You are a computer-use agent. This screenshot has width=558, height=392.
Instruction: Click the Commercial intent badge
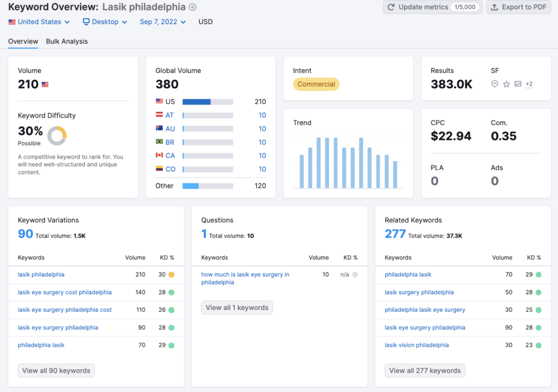coord(316,85)
